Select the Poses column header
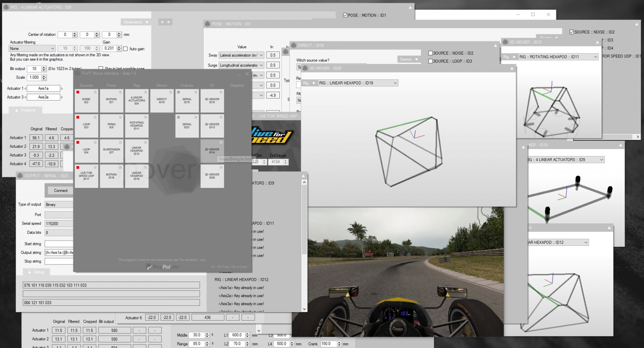Image resolution: width=644 pixels, height=348 pixels. pyautogui.click(x=111, y=85)
